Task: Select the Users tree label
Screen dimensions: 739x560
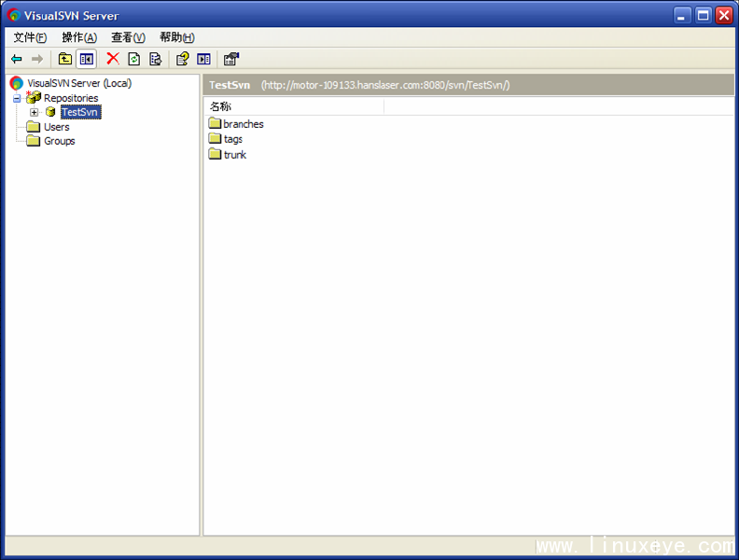Action: (57, 127)
